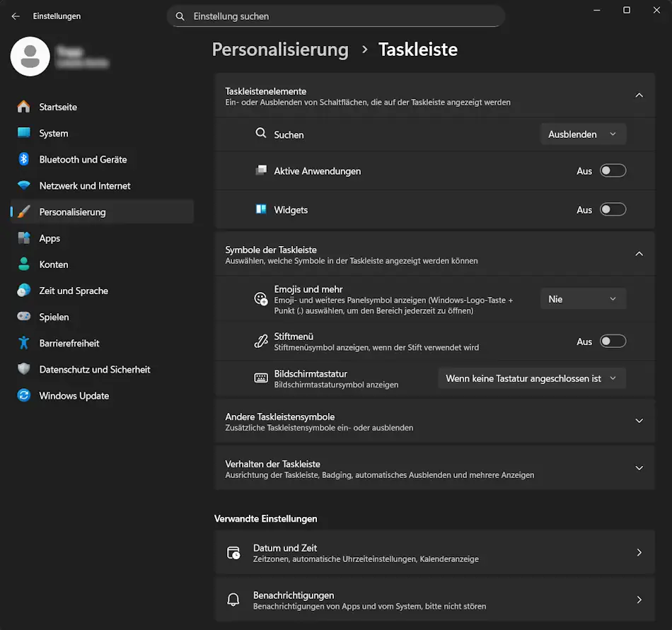Click the Personalisierung breadcrumb link

click(280, 49)
